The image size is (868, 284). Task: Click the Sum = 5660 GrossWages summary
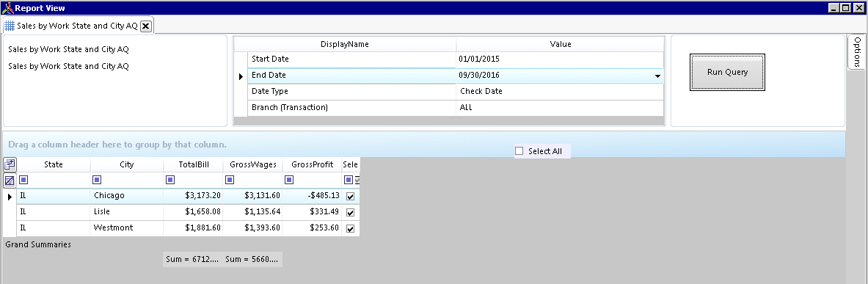point(252,259)
